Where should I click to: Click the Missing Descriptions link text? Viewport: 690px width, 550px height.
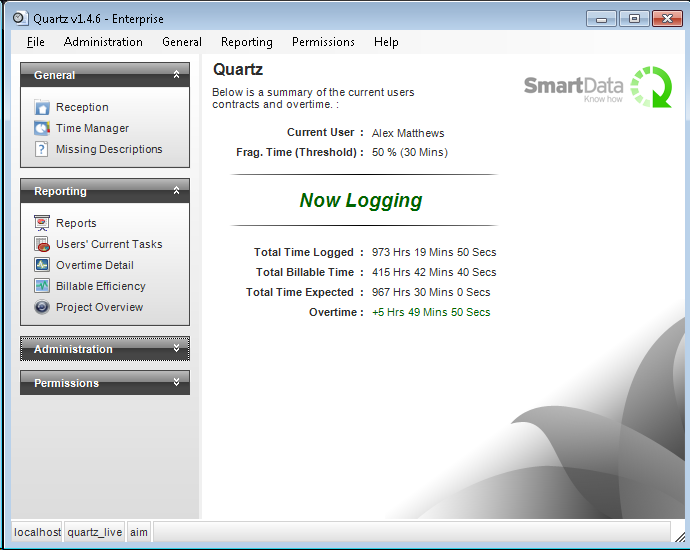pos(109,149)
